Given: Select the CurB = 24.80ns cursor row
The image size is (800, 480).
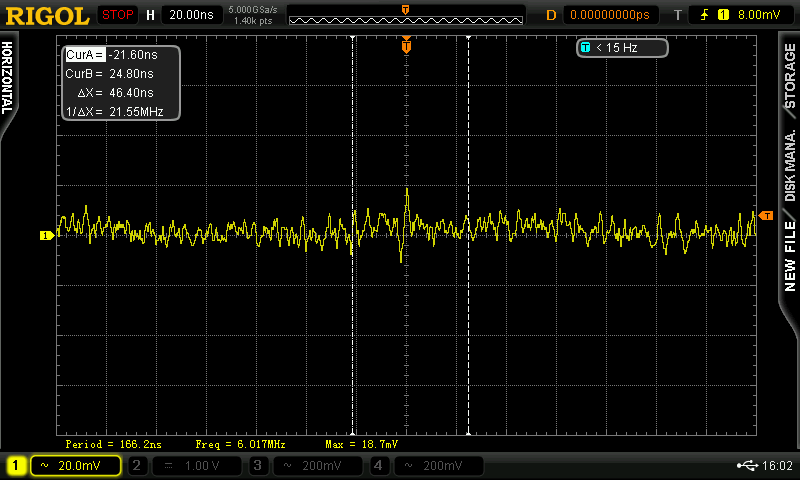Looking at the screenshot, I should click(x=110, y=74).
